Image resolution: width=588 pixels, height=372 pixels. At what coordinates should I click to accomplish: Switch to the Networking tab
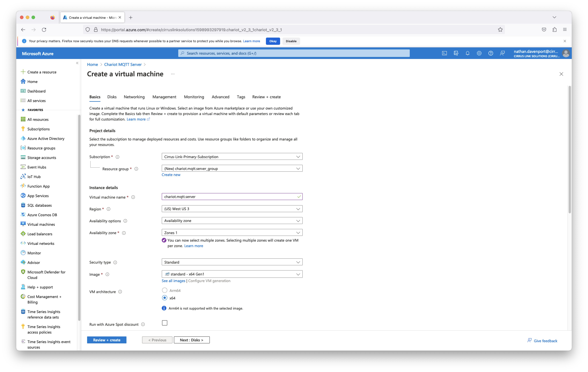(x=134, y=97)
